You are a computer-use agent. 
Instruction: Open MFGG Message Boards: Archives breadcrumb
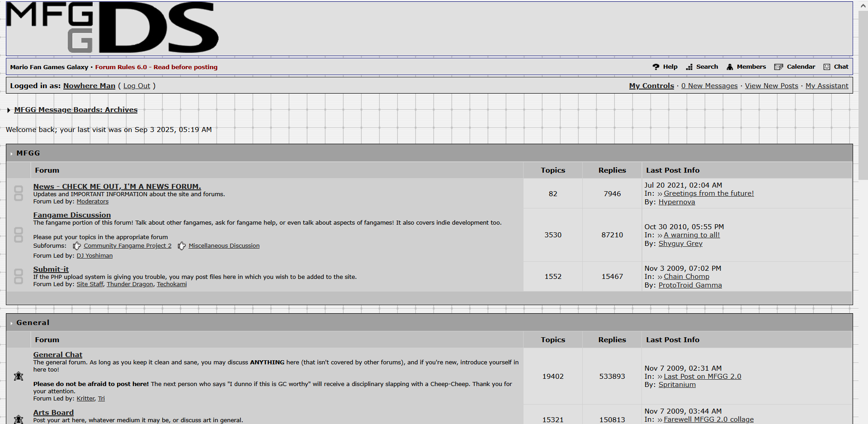click(x=76, y=110)
